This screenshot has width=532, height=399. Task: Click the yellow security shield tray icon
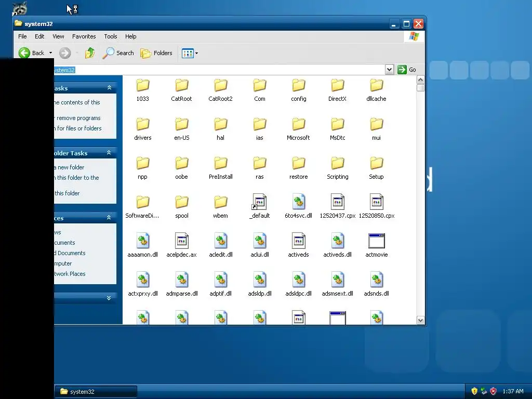tap(474, 391)
